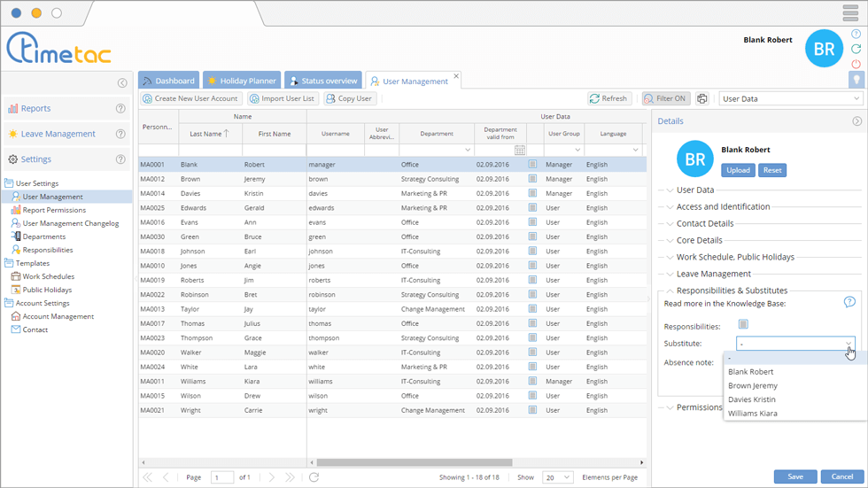Click the print icon in the toolbar

coord(702,99)
